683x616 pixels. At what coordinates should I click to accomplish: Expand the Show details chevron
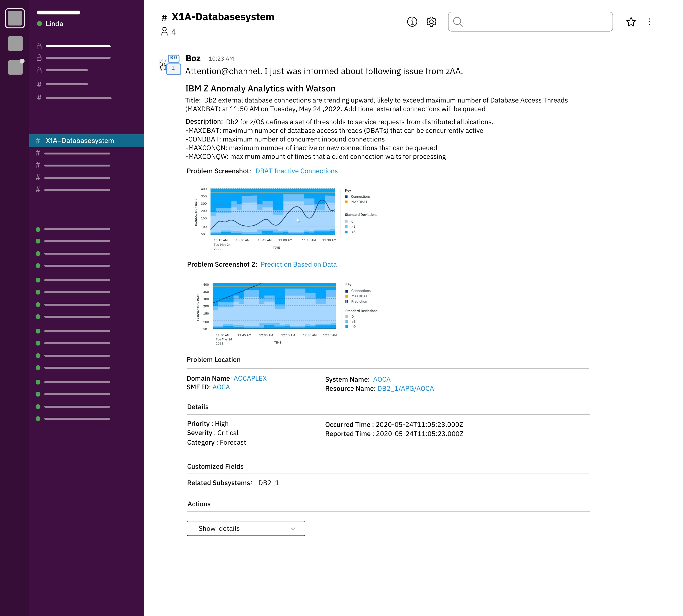click(x=293, y=528)
